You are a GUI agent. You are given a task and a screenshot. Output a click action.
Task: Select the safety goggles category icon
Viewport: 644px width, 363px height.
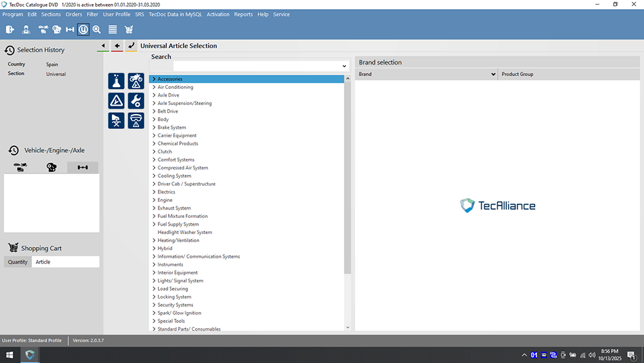[x=136, y=121]
